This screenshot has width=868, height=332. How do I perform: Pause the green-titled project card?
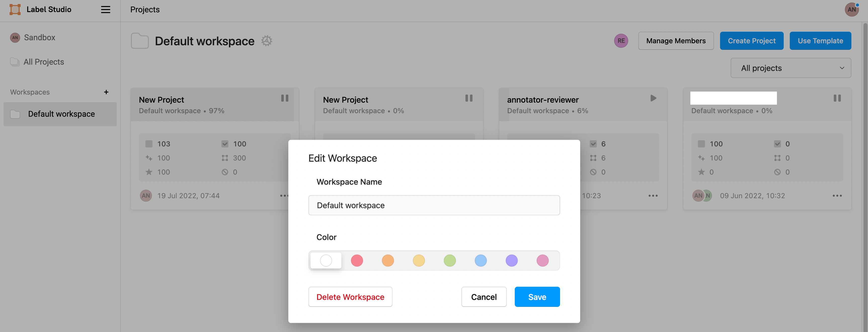(837, 98)
